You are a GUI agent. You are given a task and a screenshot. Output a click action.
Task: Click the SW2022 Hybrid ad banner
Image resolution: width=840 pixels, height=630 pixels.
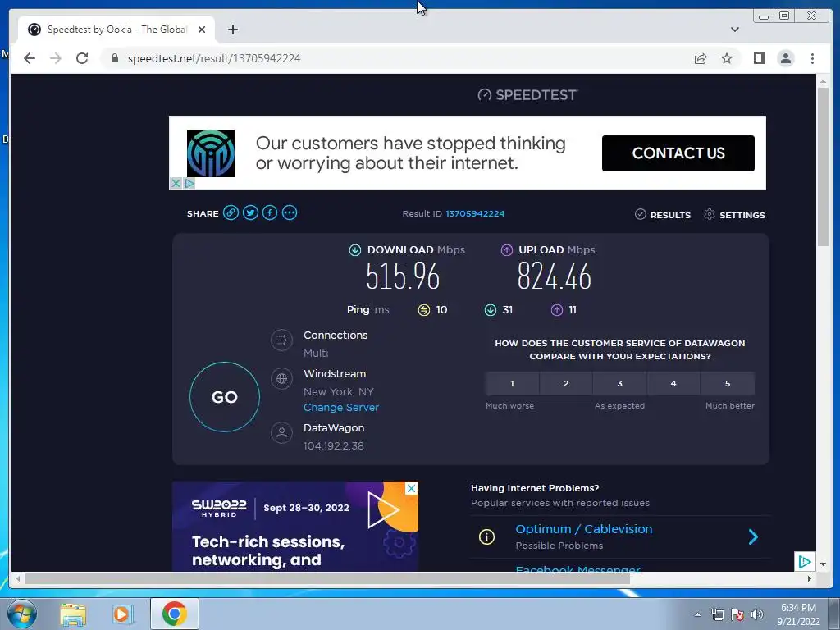pyautogui.click(x=295, y=527)
